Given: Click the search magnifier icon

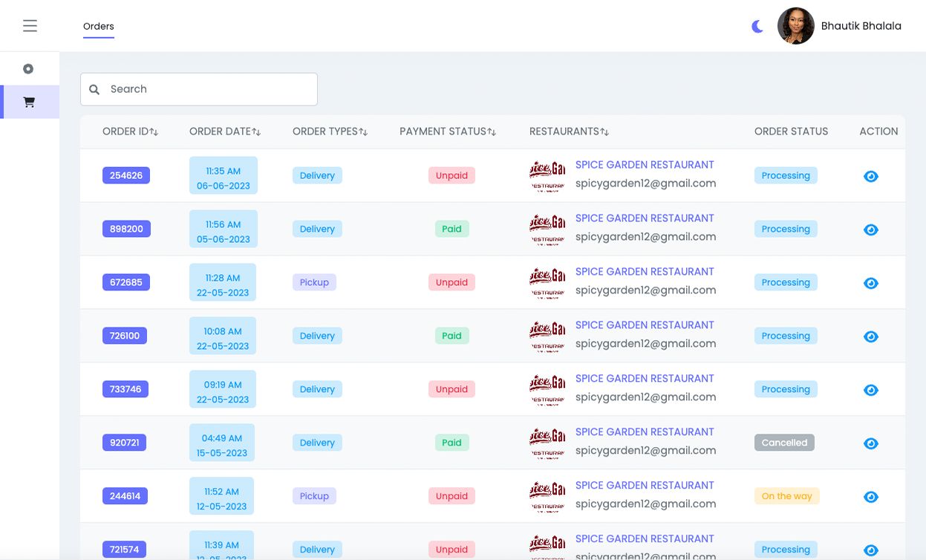Looking at the screenshot, I should pos(94,89).
